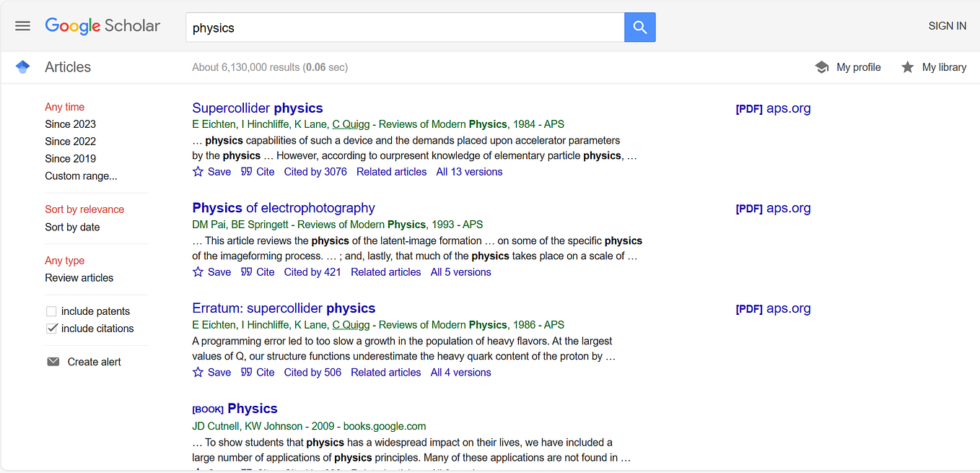Click inside the physics search field
Image resolution: width=980 pixels, height=473 pixels.
tap(404, 27)
